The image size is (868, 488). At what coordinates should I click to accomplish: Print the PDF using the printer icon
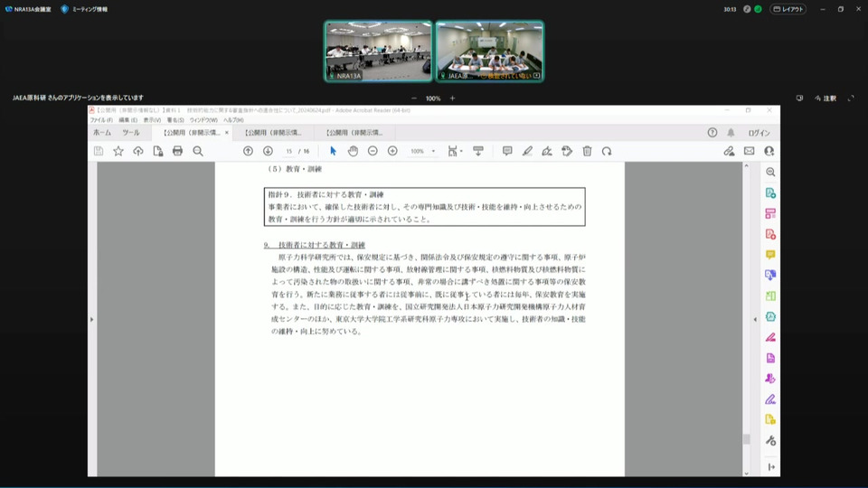coord(178,151)
